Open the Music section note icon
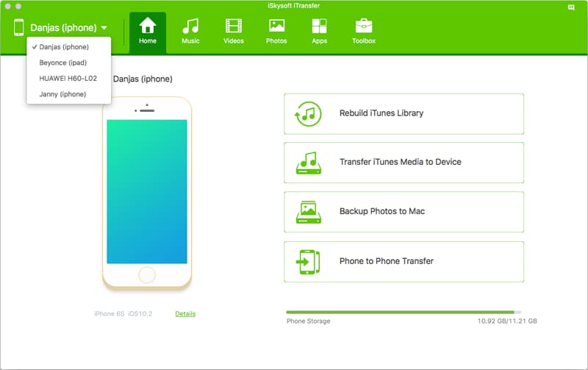The image size is (588, 370). pyautogui.click(x=190, y=26)
